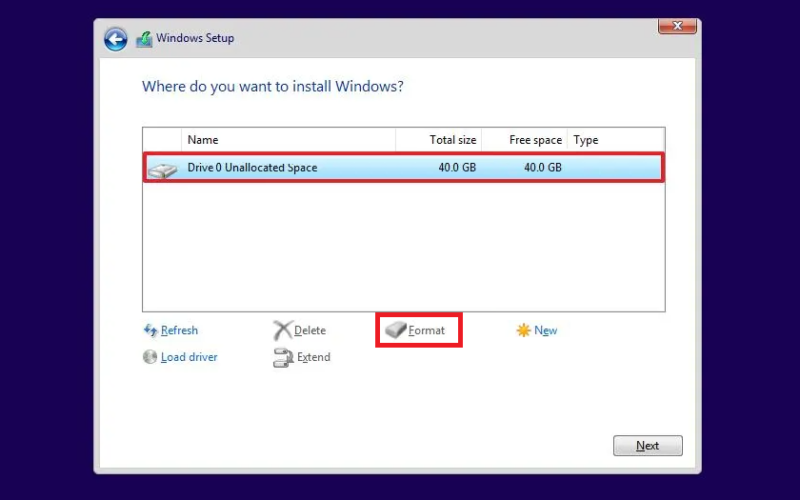Sort by the Type column header
This screenshot has width=800, height=500.
tap(616, 140)
